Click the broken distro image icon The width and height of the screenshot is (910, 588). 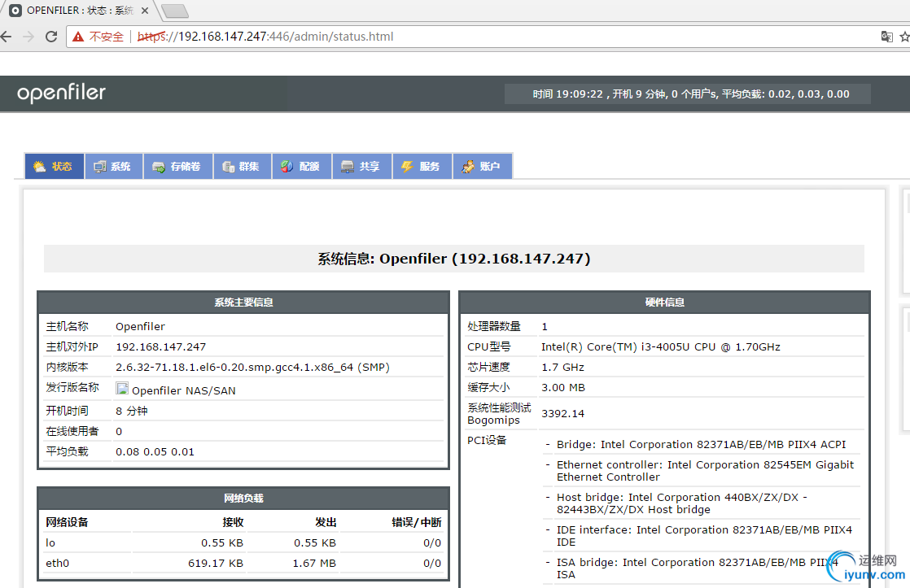[122, 388]
